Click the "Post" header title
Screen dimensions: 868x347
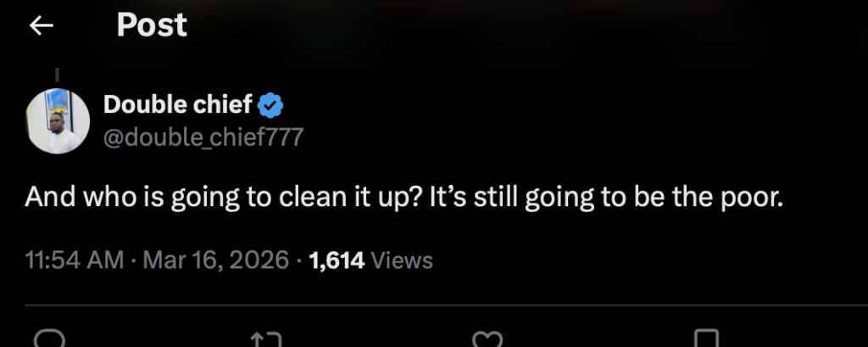152,25
